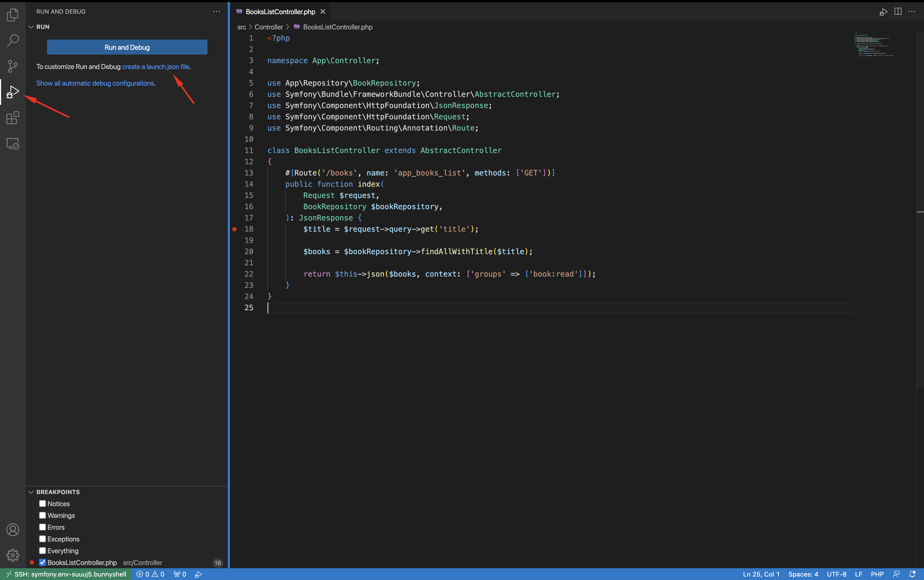Change encoding via UTF-8 status item
Screen dimensions: 924x580
836,574
